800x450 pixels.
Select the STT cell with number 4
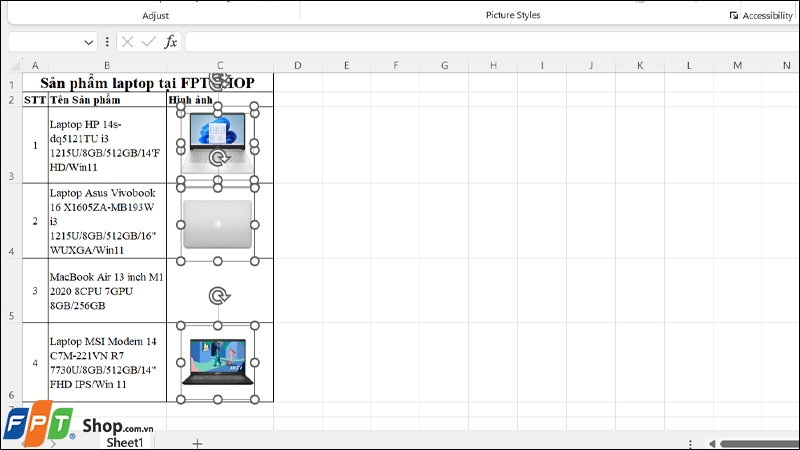pos(35,363)
